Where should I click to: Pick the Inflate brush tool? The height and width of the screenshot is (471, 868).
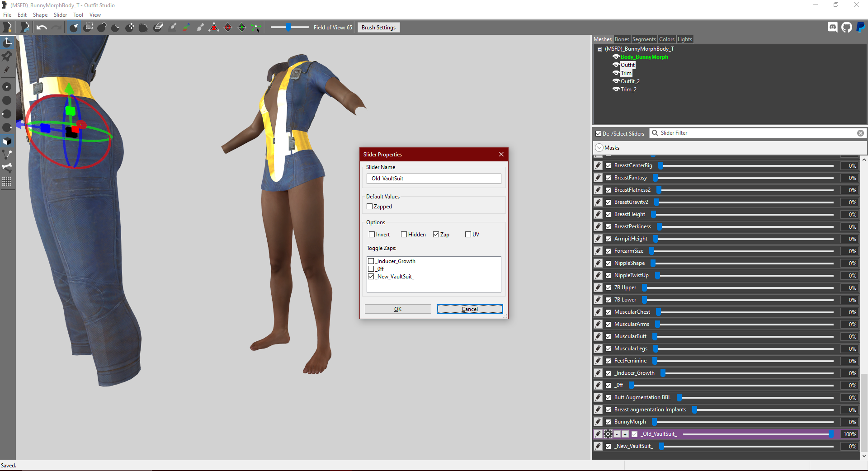pyautogui.click(x=102, y=28)
